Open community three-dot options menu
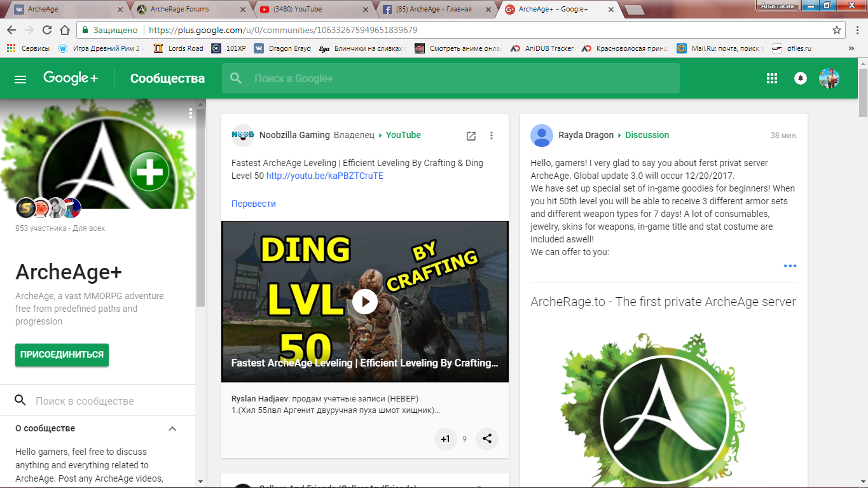 click(190, 113)
